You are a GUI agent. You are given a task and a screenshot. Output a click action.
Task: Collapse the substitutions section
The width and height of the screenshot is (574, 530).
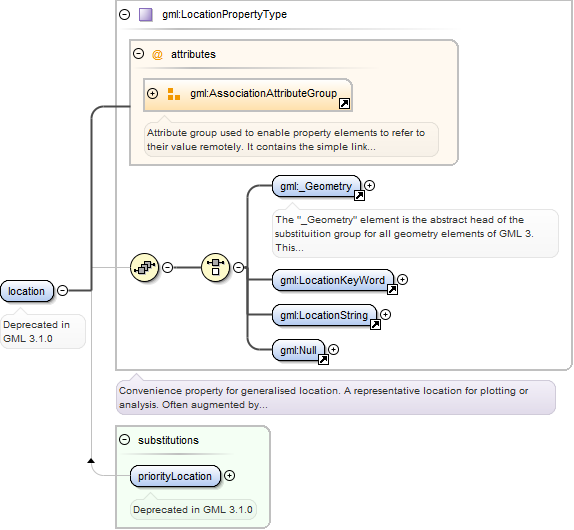[x=124, y=440]
